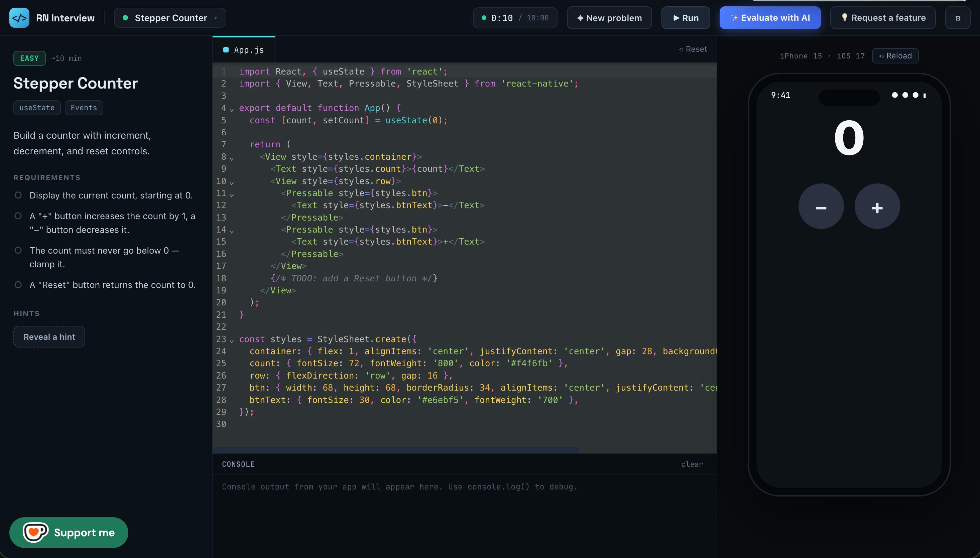The width and height of the screenshot is (980, 558).
Task: Collapse the fold arrow on line 14
Action: [232, 231]
